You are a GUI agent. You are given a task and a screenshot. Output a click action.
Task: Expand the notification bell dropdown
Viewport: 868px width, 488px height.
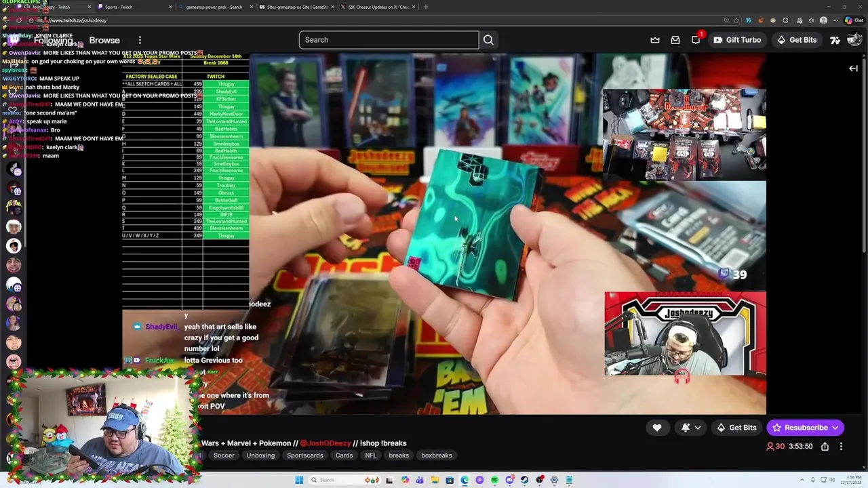point(691,428)
